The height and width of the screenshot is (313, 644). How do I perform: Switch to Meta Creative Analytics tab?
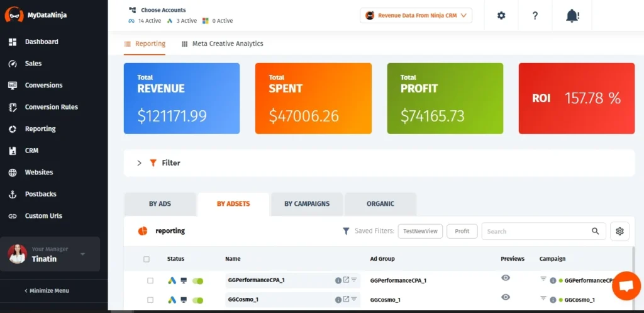222,43
